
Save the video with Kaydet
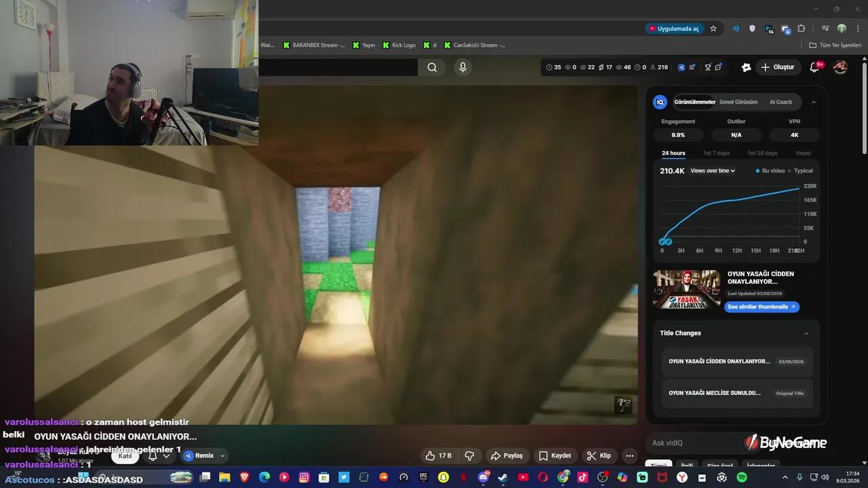(554, 455)
